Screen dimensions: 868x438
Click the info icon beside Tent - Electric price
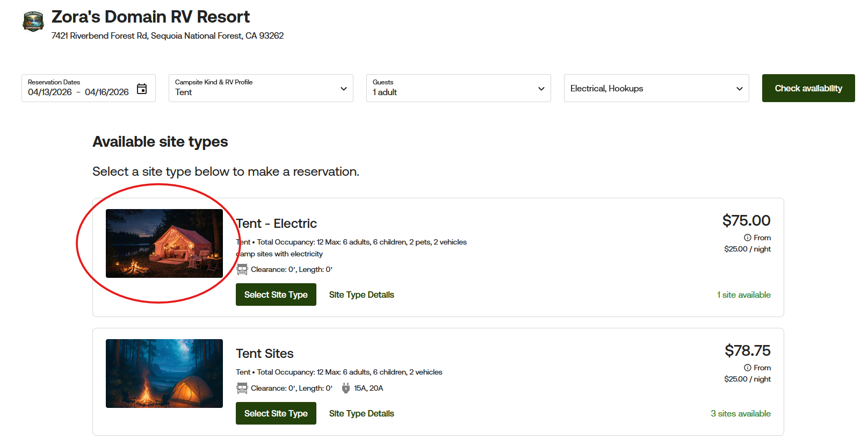[x=747, y=238]
